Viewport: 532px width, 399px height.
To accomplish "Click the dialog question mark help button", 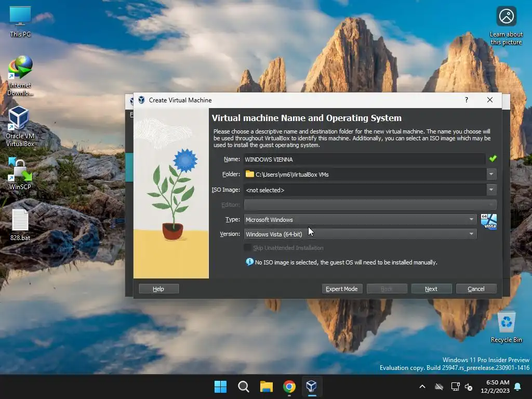I will point(467,100).
